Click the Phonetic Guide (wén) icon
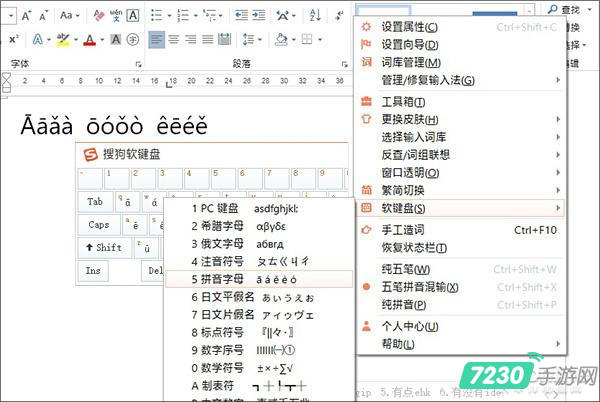Image resolution: width=600 pixels, height=402 pixels. click(x=116, y=16)
